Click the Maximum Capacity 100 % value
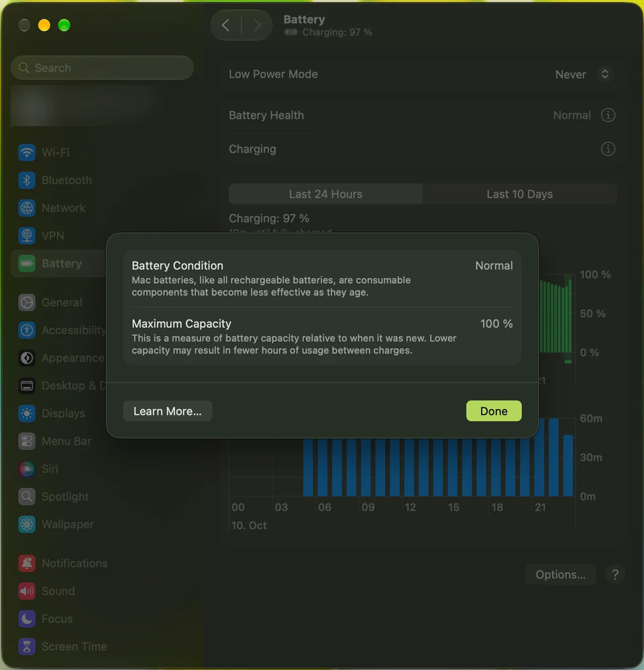 (x=496, y=323)
